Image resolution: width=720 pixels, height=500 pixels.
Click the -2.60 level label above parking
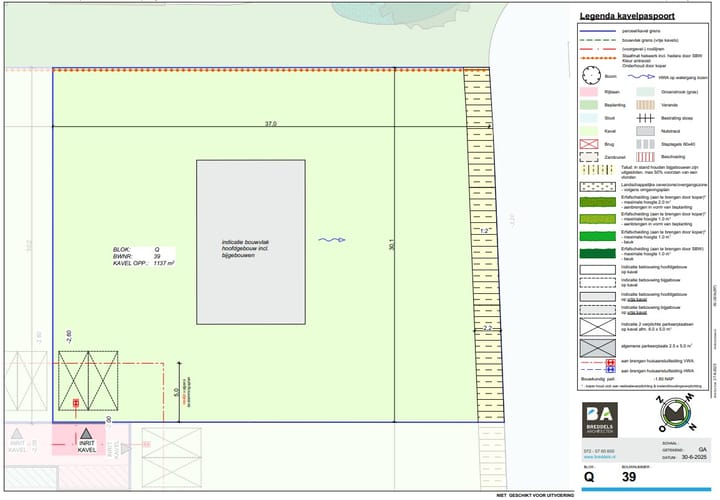point(69,337)
